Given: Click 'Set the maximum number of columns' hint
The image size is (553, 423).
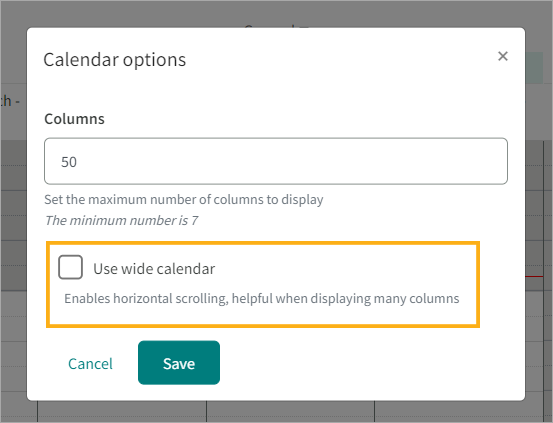Looking at the screenshot, I should (x=184, y=200).
